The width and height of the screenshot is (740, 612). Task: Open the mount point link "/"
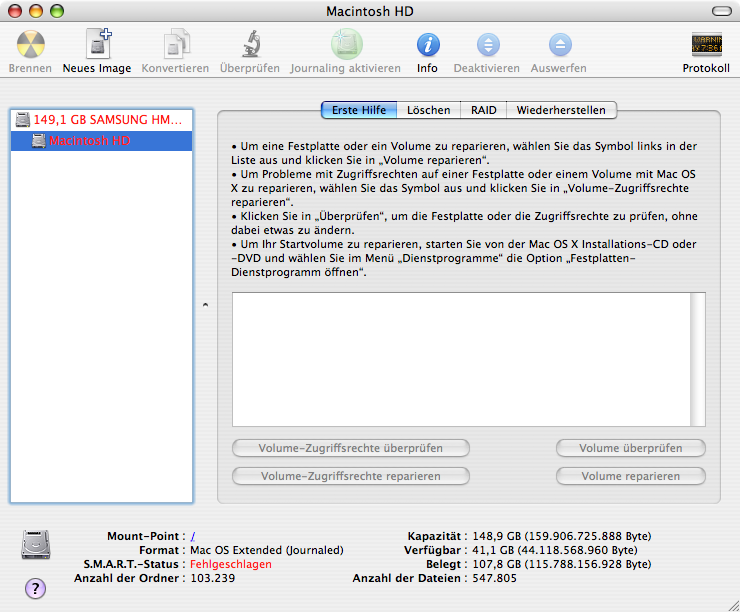(x=193, y=537)
